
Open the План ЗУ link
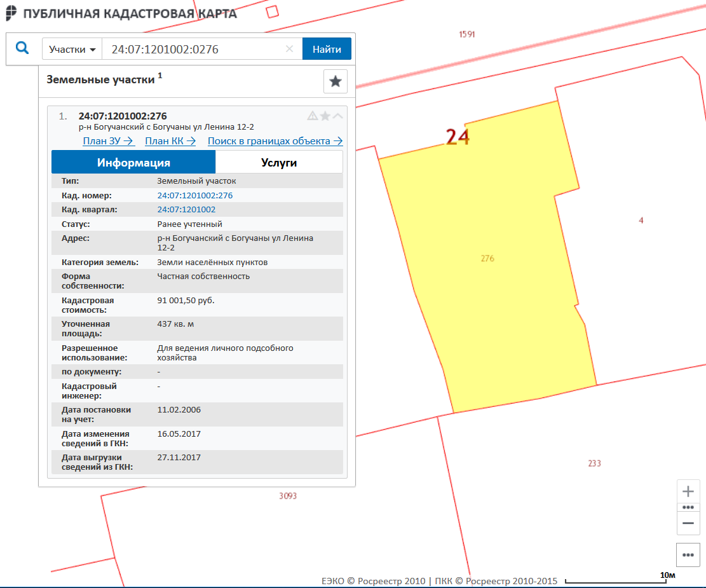coord(108,141)
